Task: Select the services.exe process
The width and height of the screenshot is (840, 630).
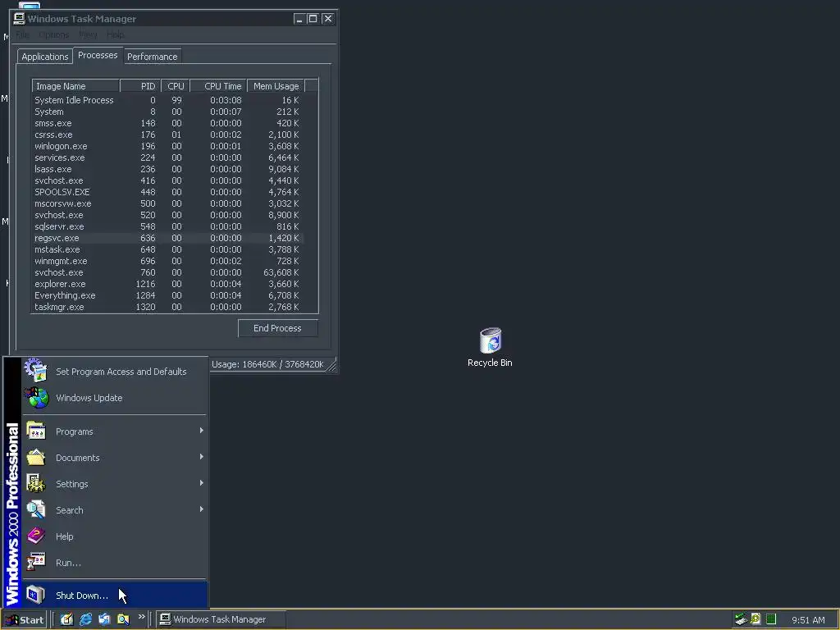Action: [x=167, y=158]
